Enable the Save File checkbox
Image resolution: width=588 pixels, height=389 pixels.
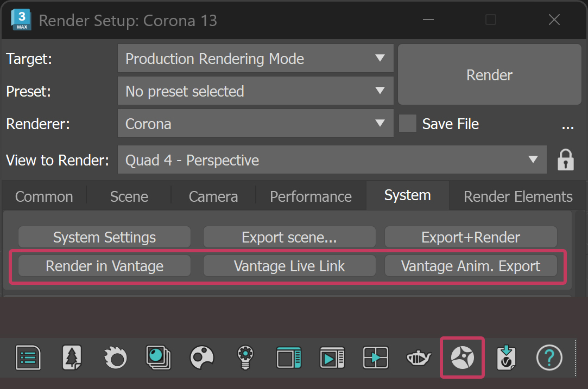[x=408, y=123]
